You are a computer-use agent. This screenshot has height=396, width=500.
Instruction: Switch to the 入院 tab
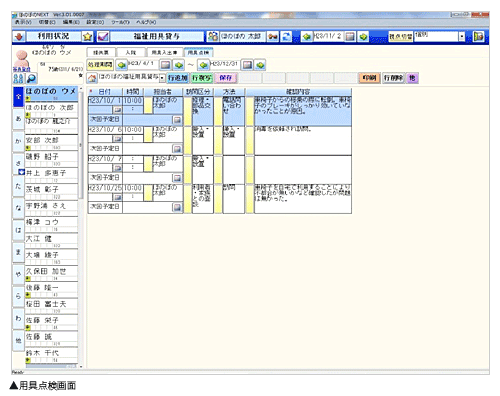pyautogui.click(x=131, y=52)
